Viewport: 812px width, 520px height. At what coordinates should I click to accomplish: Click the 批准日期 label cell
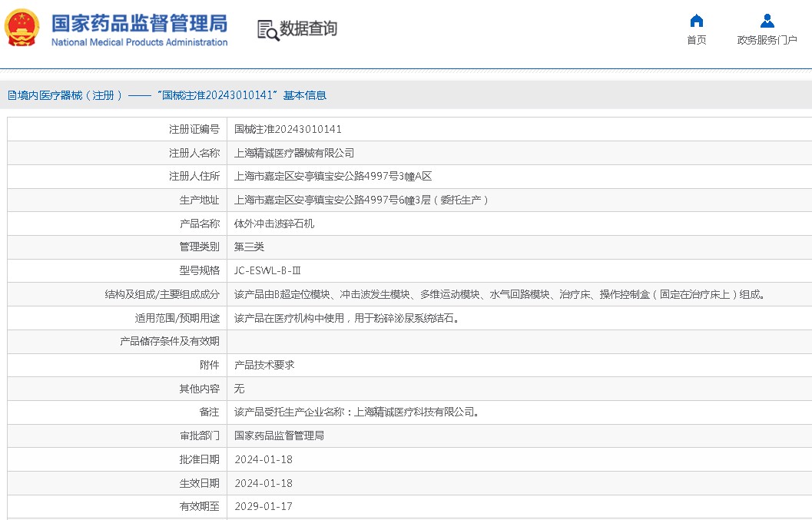click(x=117, y=459)
